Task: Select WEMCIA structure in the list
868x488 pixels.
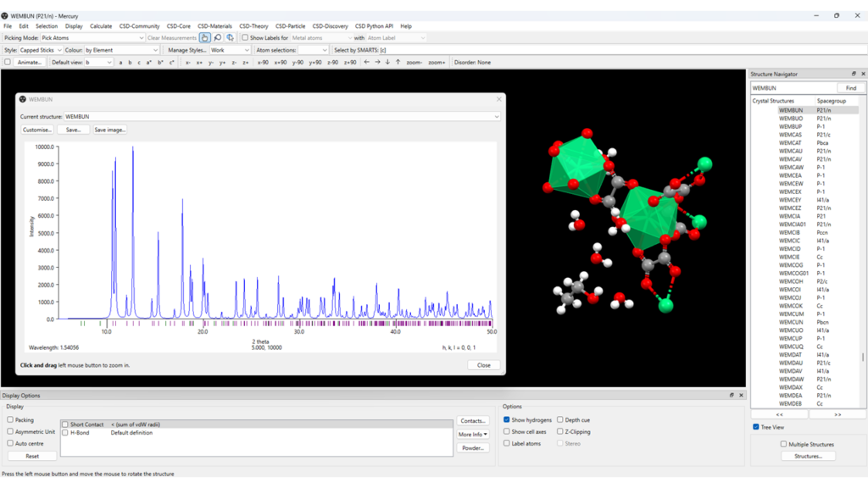Action: pyautogui.click(x=790, y=216)
